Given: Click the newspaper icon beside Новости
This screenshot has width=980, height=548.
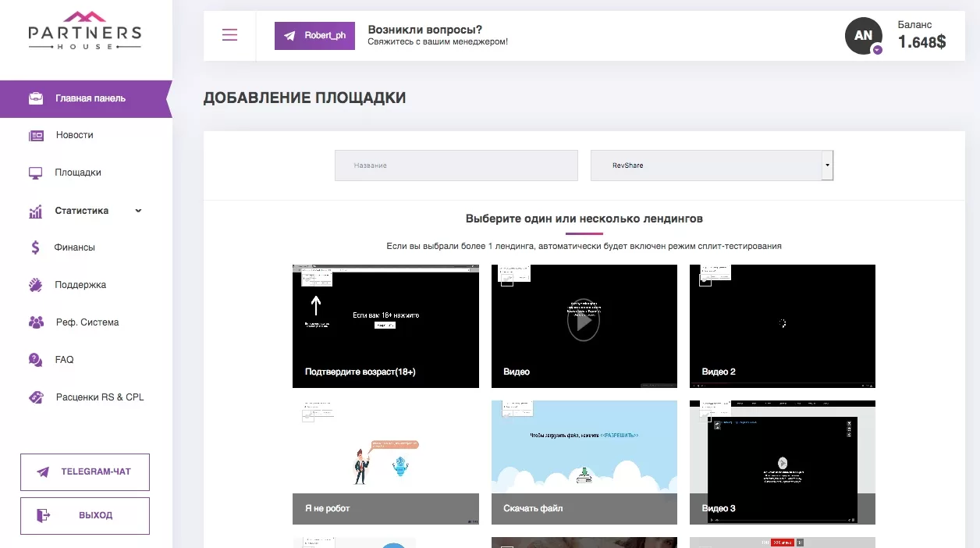Looking at the screenshot, I should [36, 136].
